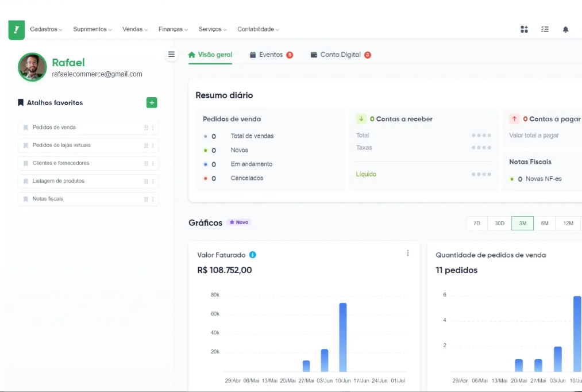Click drag handle on Listagem de produtos
Image resolution: width=582 pixels, height=392 pixels.
(x=146, y=181)
